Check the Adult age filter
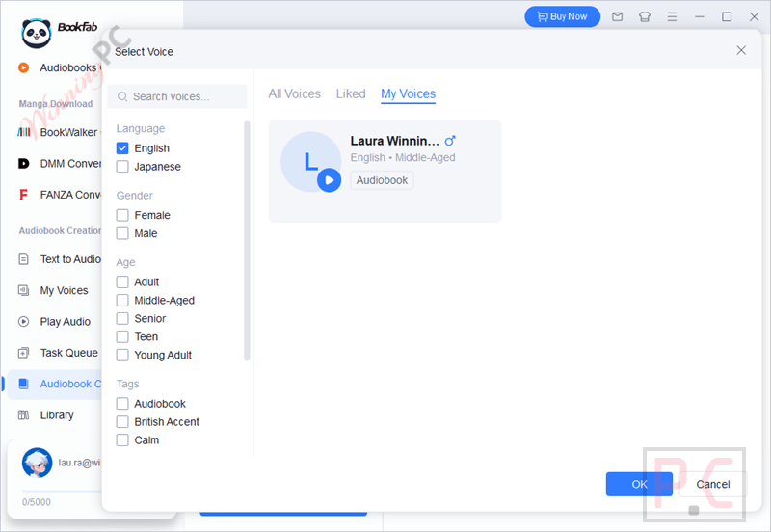Image resolution: width=771 pixels, height=532 pixels. [x=122, y=281]
